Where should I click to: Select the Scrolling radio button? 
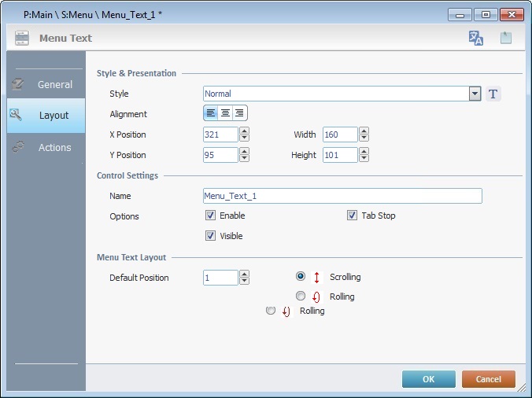301,276
